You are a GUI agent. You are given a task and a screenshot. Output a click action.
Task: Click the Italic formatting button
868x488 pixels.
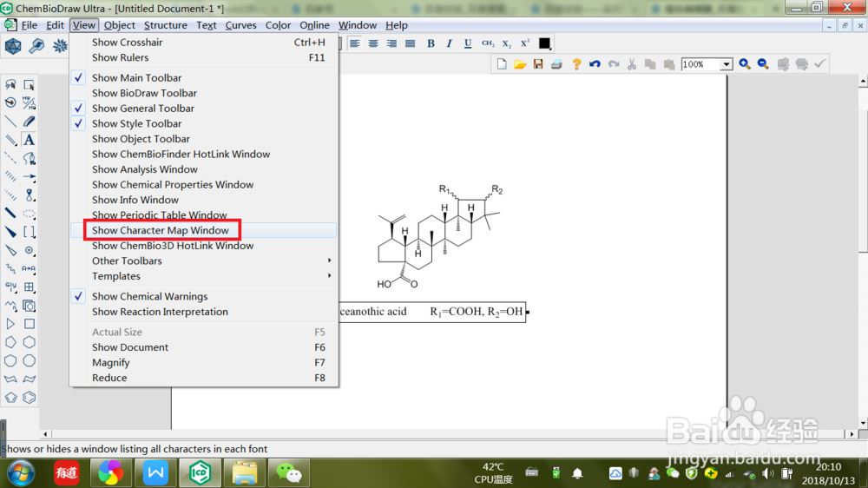(x=449, y=43)
